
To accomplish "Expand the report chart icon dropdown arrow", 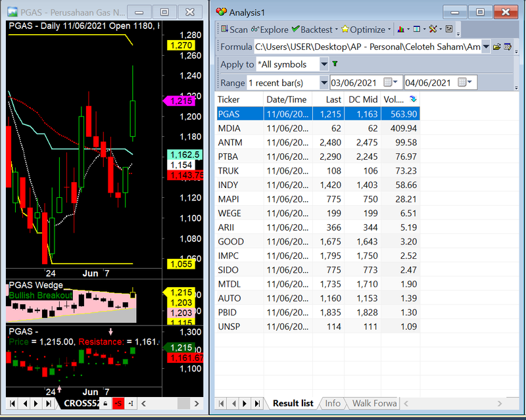I will 408,30.
